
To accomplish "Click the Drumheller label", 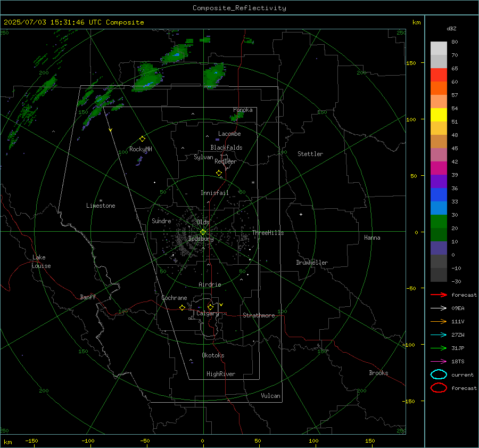I will [x=312, y=263].
